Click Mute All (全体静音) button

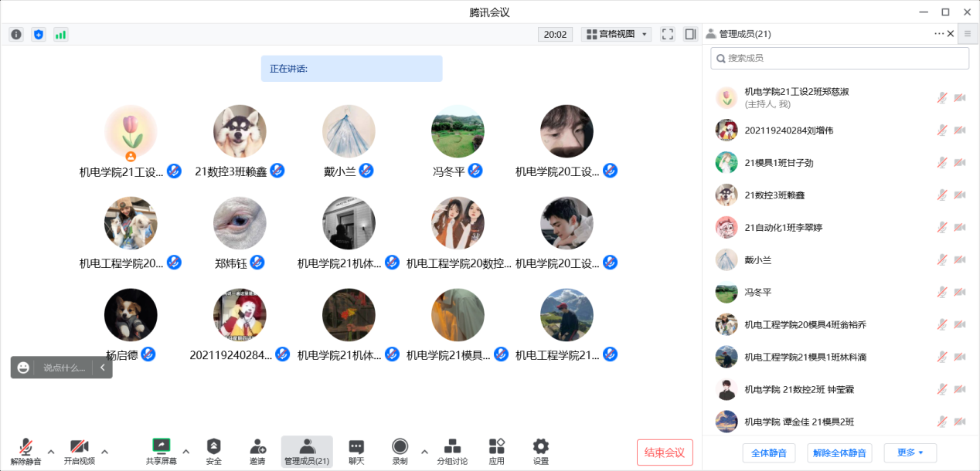(x=768, y=452)
